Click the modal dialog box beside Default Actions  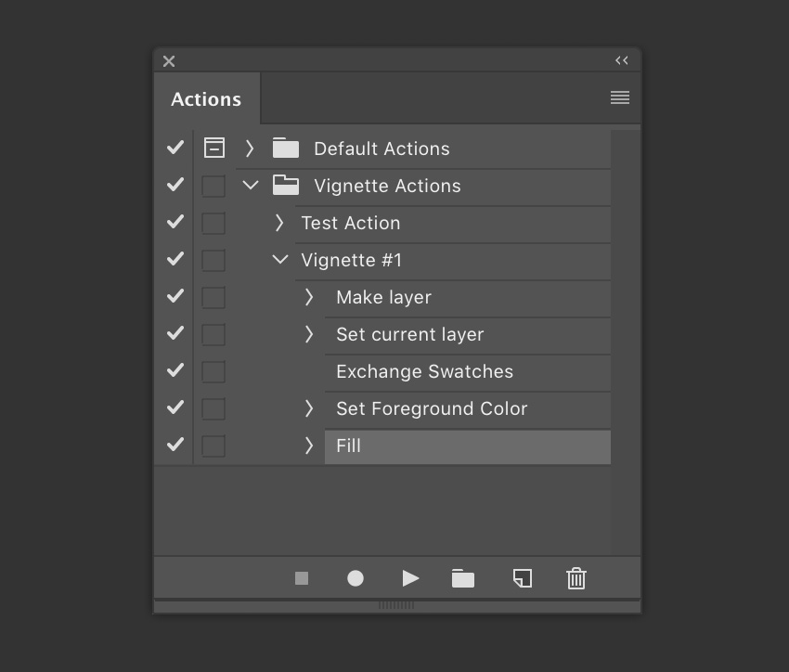tap(213, 147)
